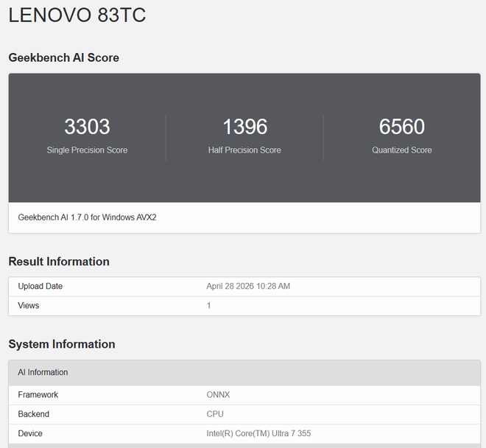486x448 pixels.
Task: Select the Geekbench AI Score heading
Action: pyautogui.click(x=63, y=57)
